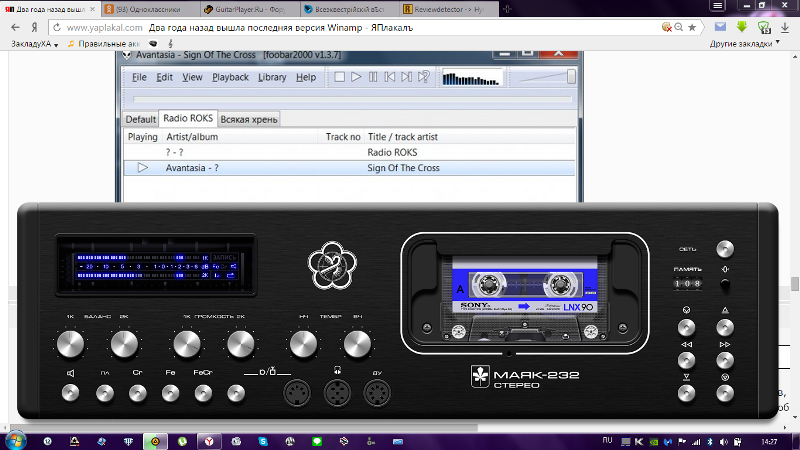Viewport: 800px width, 450px height.
Task: Bookmark the page with the star icon
Action: pyautogui.click(x=692, y=28)
